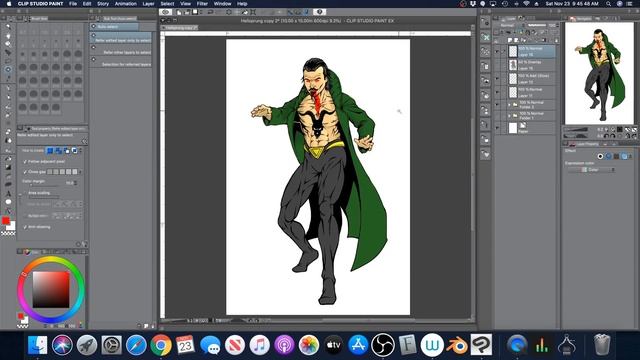The width and height of the screenshot is (640, 360).
Task: Hide Layer 16 using its eye toggle
Action: (x=497, y=51)
